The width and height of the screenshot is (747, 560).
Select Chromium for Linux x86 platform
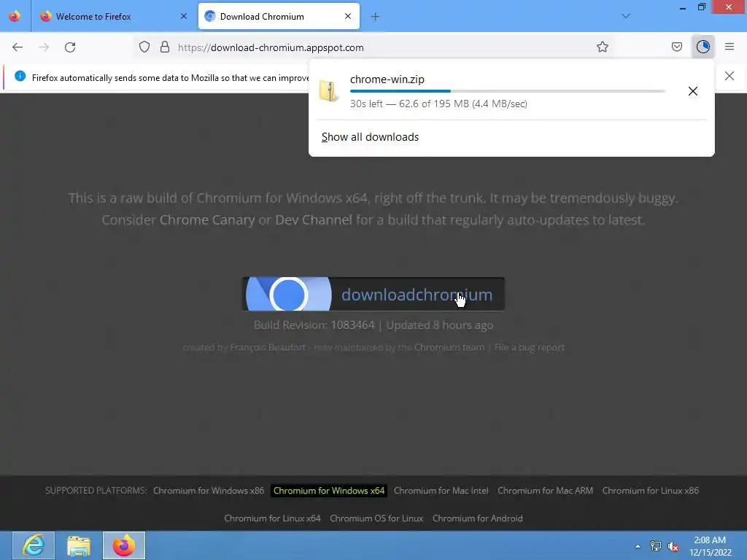click(x=650, y=491)
